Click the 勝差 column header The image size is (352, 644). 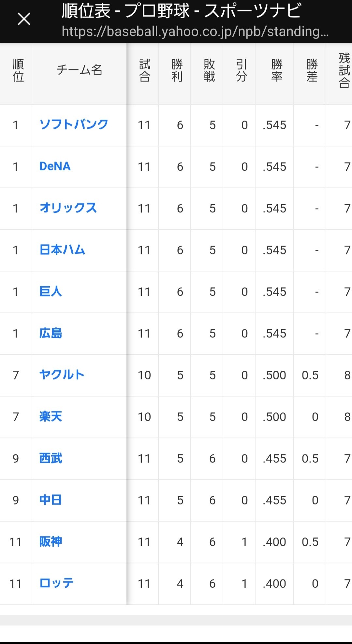tap(312, 70)
